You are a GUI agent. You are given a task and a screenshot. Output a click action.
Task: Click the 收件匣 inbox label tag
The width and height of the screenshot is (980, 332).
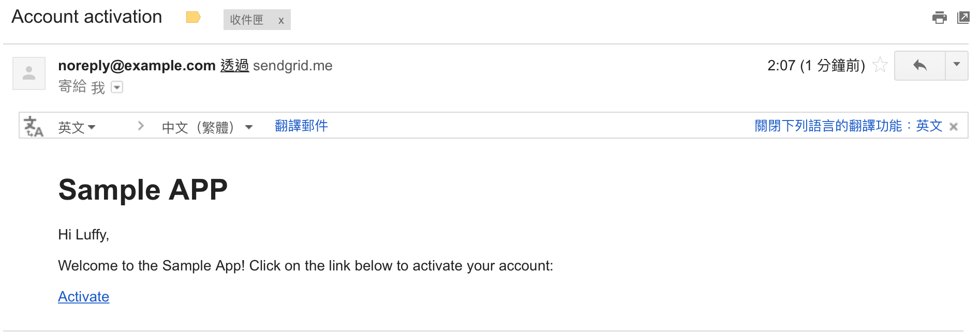coord(247,20)
